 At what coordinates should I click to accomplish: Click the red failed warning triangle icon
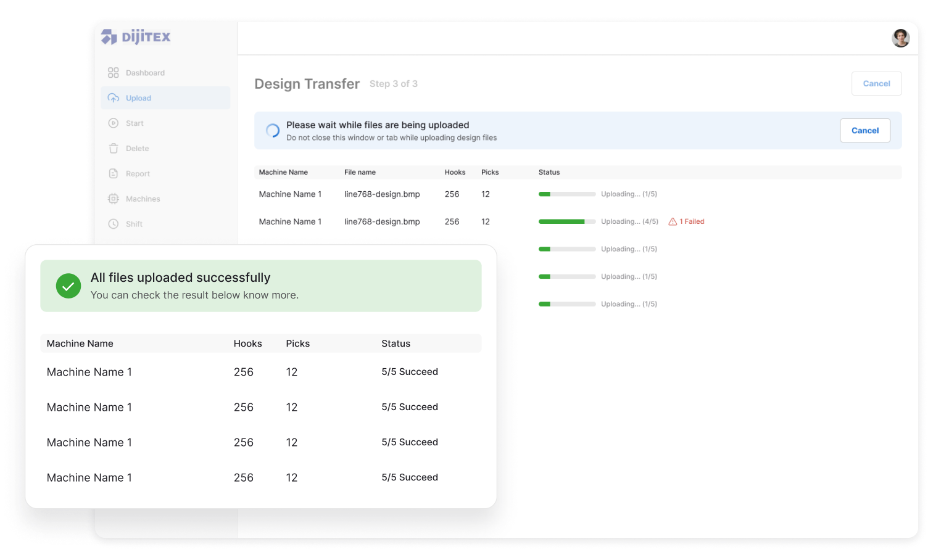pyautogui.click(x=673, y=222)
